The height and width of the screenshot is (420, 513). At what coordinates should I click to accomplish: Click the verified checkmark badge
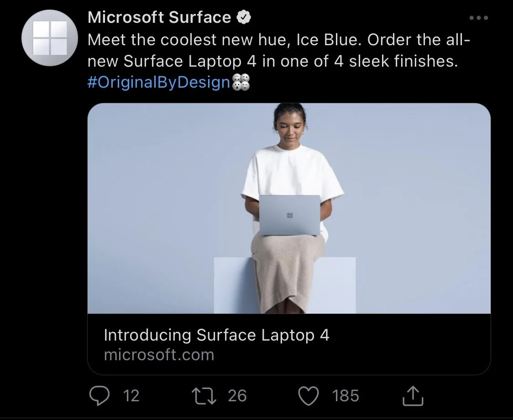[x=244, y=17]
